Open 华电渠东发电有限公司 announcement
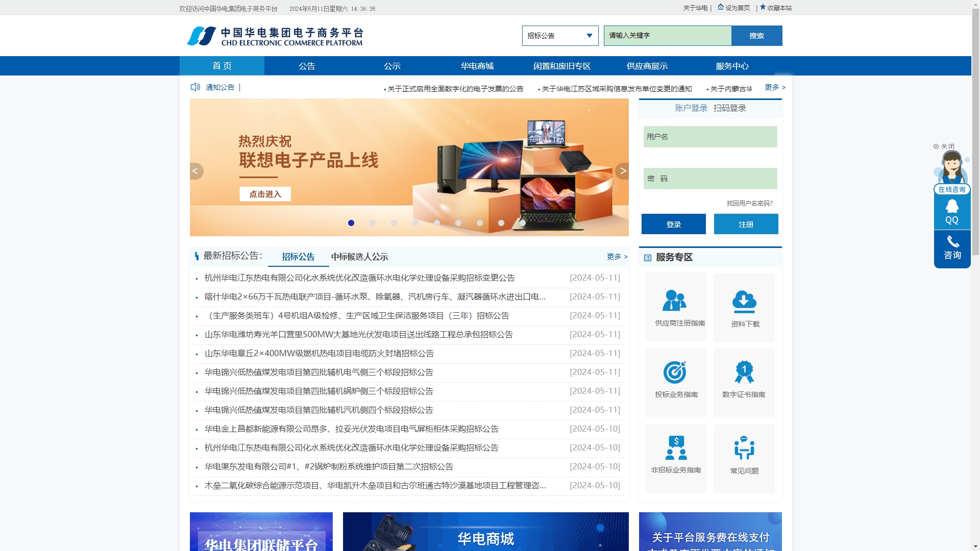The width and height of the screenshot is (980, 551). tap(329, 466)
